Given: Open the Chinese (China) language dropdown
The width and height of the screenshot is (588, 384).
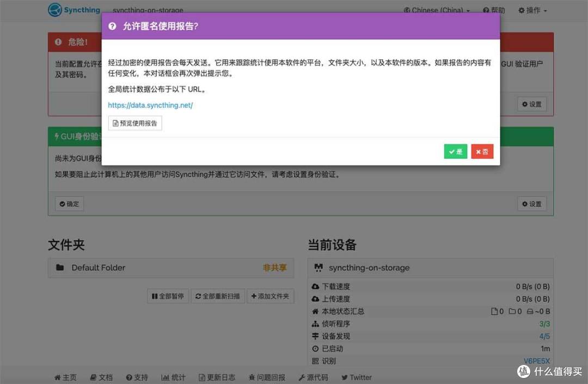Looking at the screenshot, I should [x=436, y=10].
